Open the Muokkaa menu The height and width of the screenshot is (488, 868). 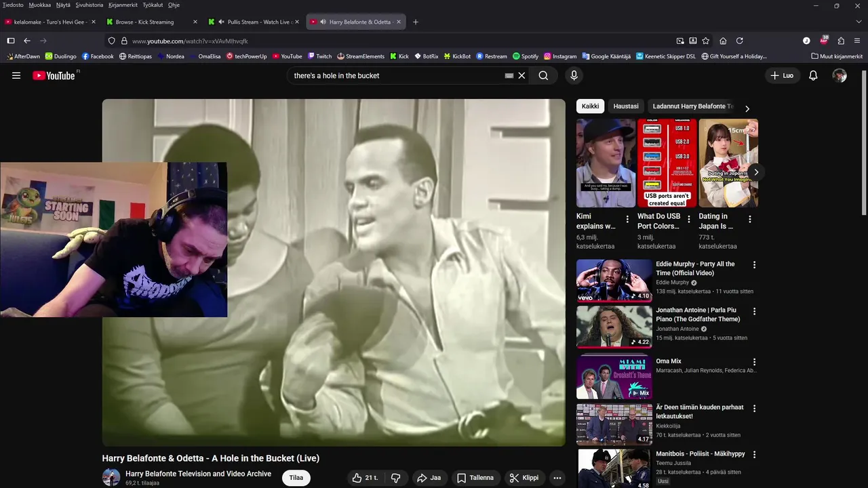[x=40, y=5]
